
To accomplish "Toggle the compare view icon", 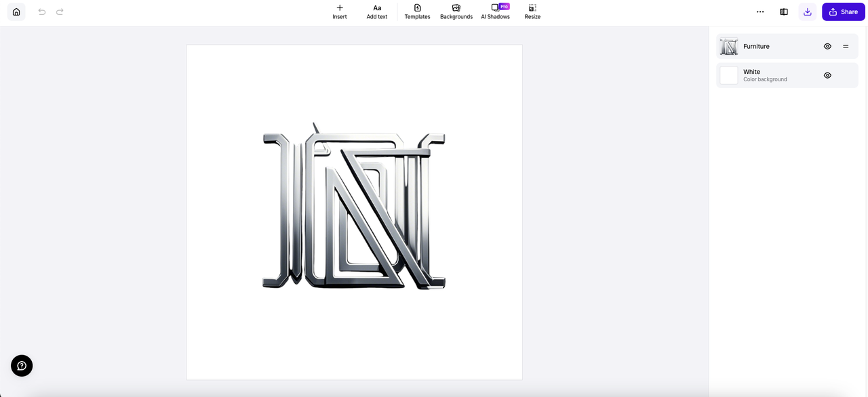I will click(x=784, y=12).
